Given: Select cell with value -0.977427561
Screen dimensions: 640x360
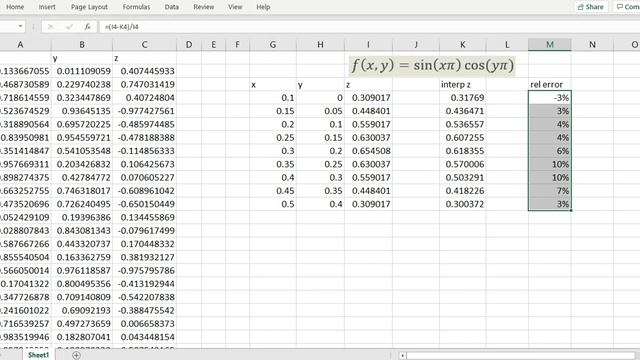Looking at the screenshot, I should coord(144,111).
